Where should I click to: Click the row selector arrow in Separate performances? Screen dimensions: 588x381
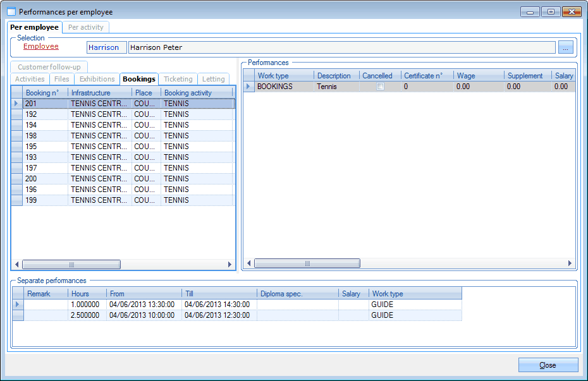17,304
